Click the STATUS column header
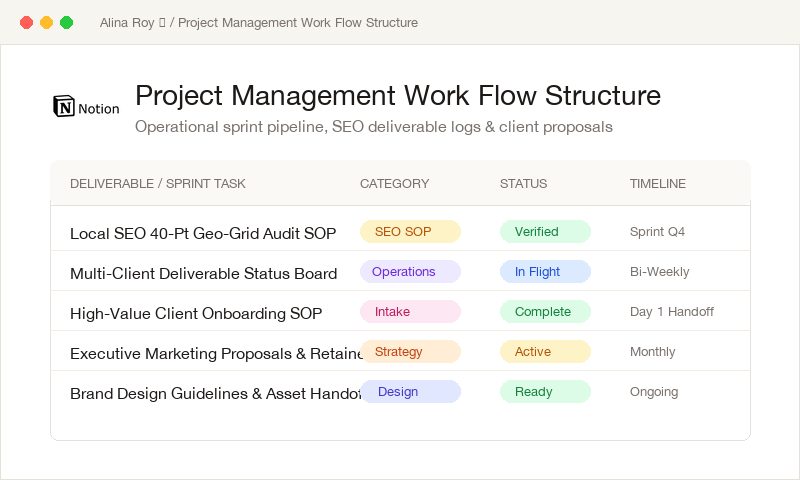The height and width of the screenshot is (480, 800). [x=523, y=184]
